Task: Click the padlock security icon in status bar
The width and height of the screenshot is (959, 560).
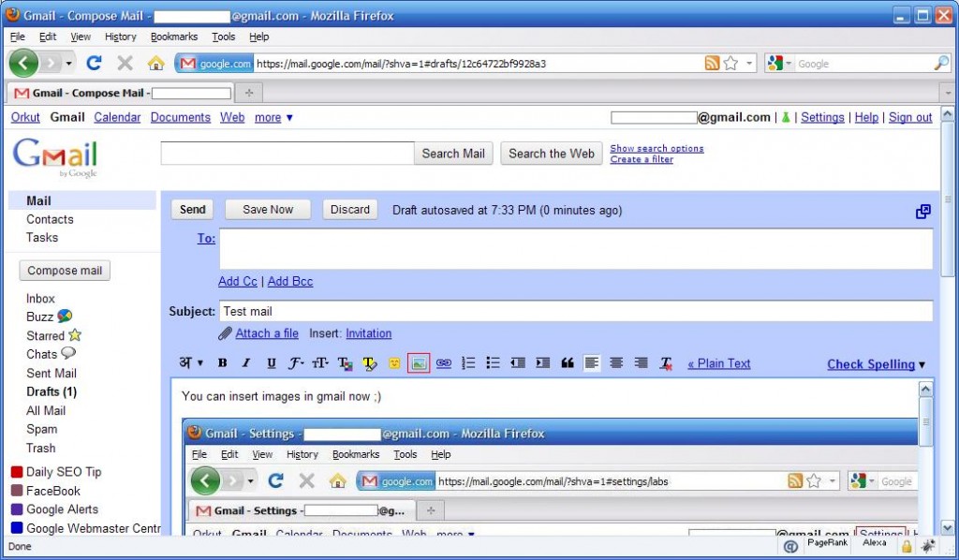Action: point(907,546)
